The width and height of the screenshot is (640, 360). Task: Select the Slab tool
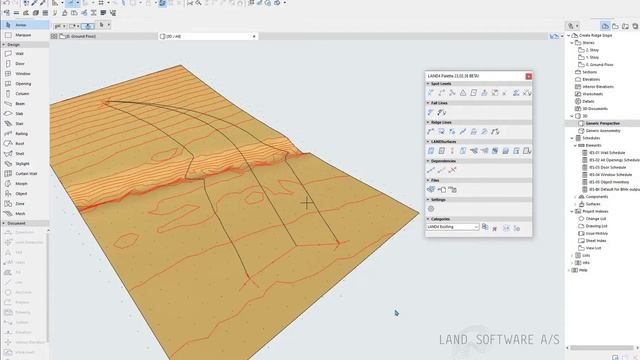pyautogui.click(x=24, y=113)
